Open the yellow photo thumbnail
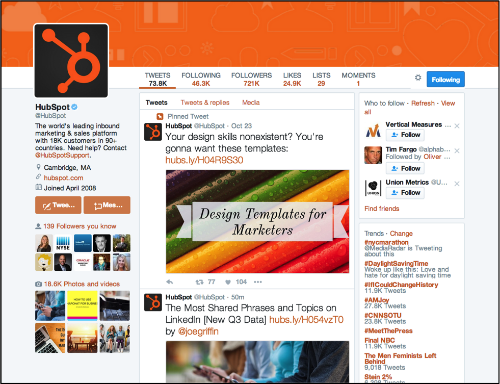This screenshot has width=500, height=384. (82, 306)
